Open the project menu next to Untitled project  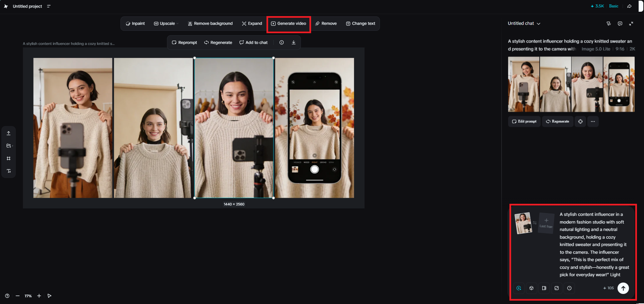click(49, 6)
